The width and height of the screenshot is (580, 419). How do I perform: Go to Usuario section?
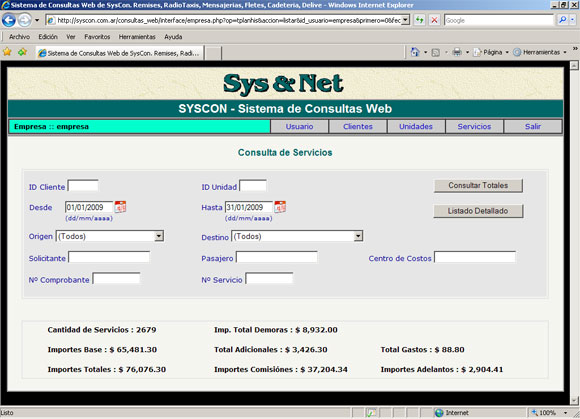[299, 126]
